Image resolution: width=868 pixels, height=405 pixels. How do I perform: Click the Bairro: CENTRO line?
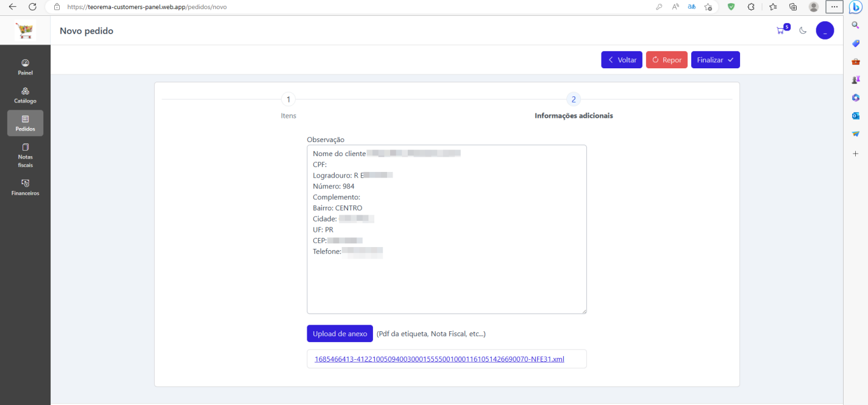pos(338,208)
